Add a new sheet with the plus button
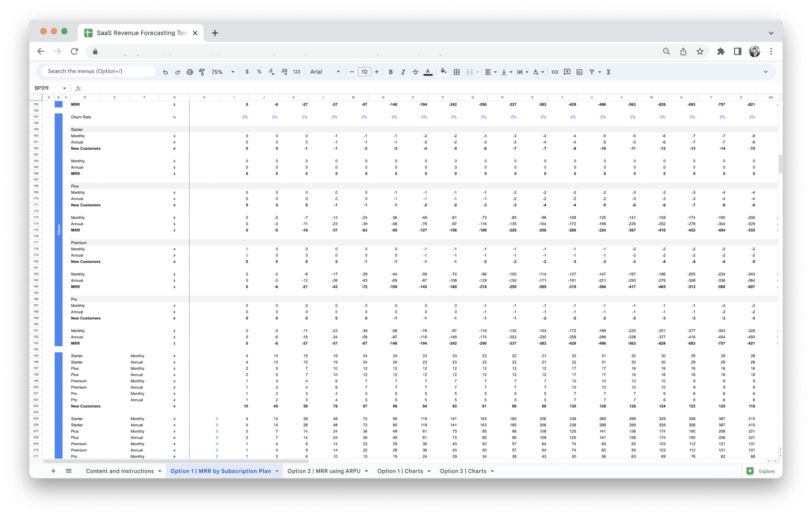Screen dimensions: 812x517 click(53, 471)
